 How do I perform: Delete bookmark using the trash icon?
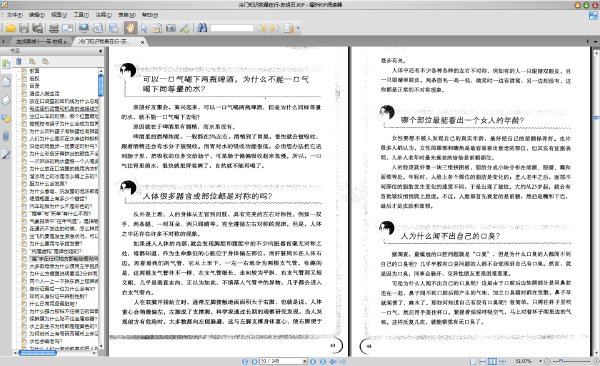click(19, 61)
